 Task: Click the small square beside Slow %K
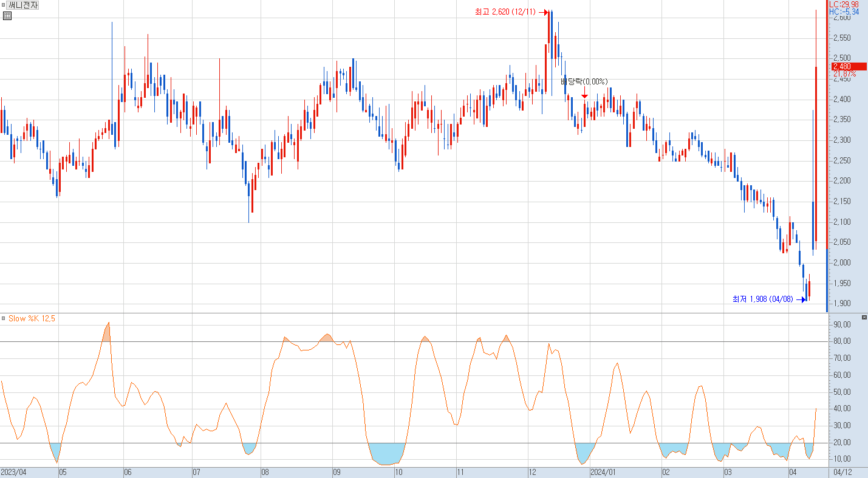pos(3,318)
